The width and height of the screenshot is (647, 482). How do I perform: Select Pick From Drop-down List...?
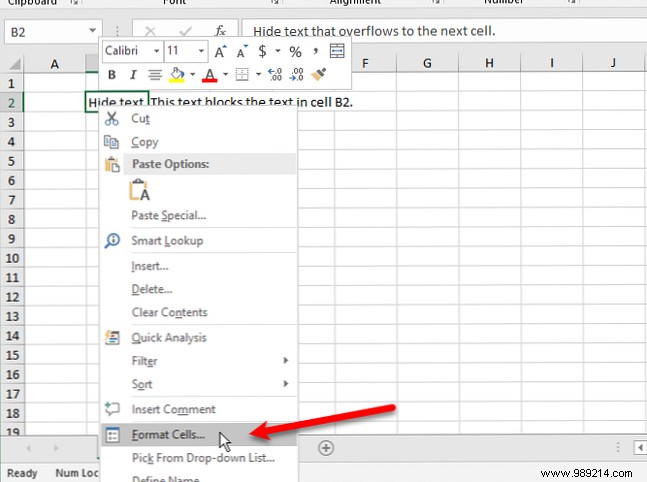point(198,458)
